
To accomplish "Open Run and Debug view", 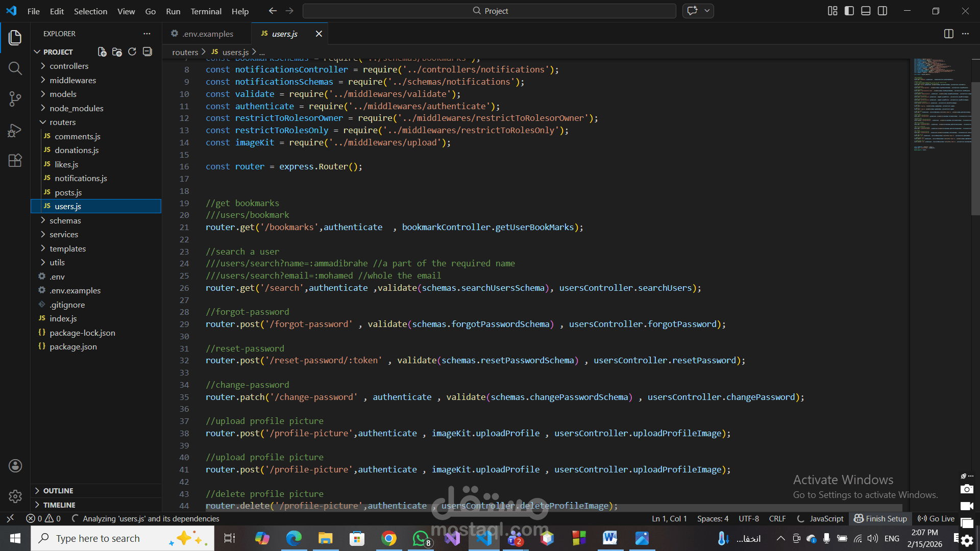I will click(15, 130).
